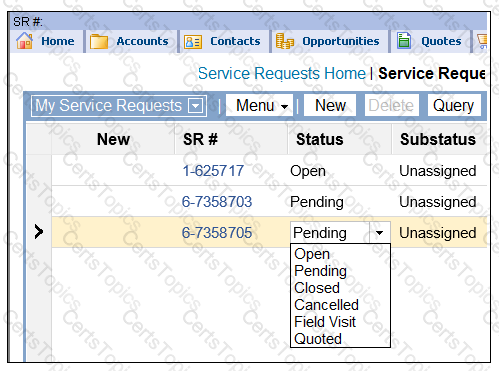Open service request 1-625717 link
The height and width of the screenshot is (371, 499).
pos(213,171)
